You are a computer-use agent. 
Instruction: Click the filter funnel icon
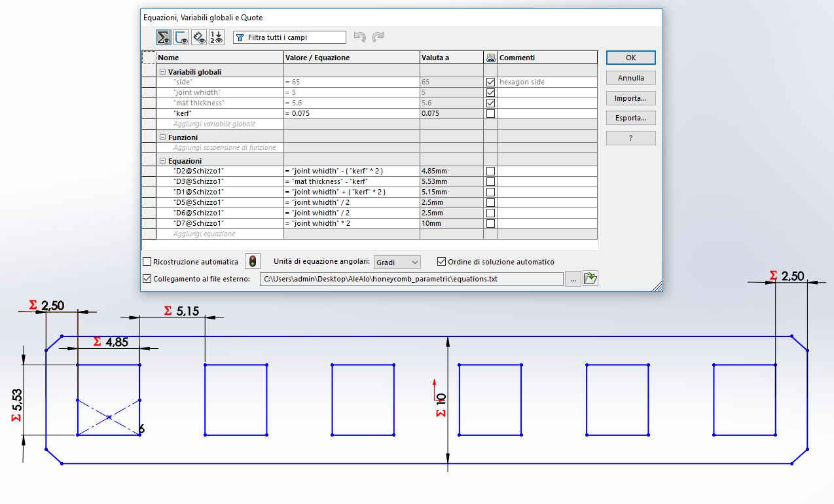(240, 37)
